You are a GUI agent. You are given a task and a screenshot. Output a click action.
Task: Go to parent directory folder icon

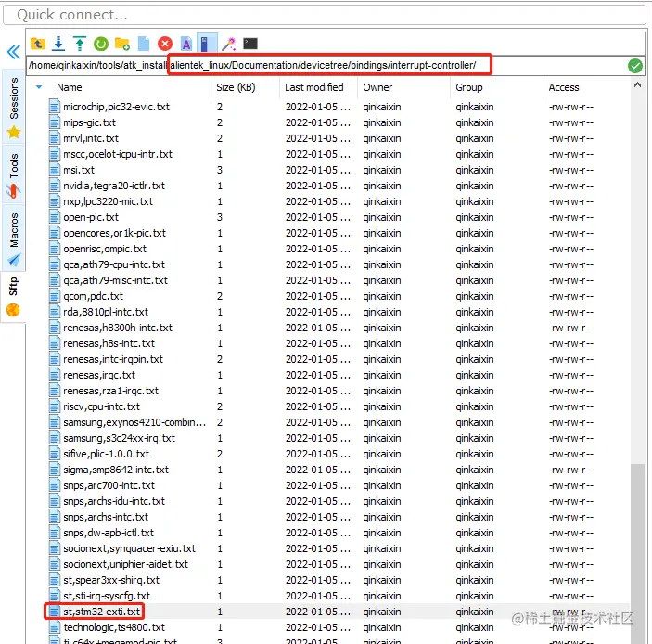pos(38,44)
